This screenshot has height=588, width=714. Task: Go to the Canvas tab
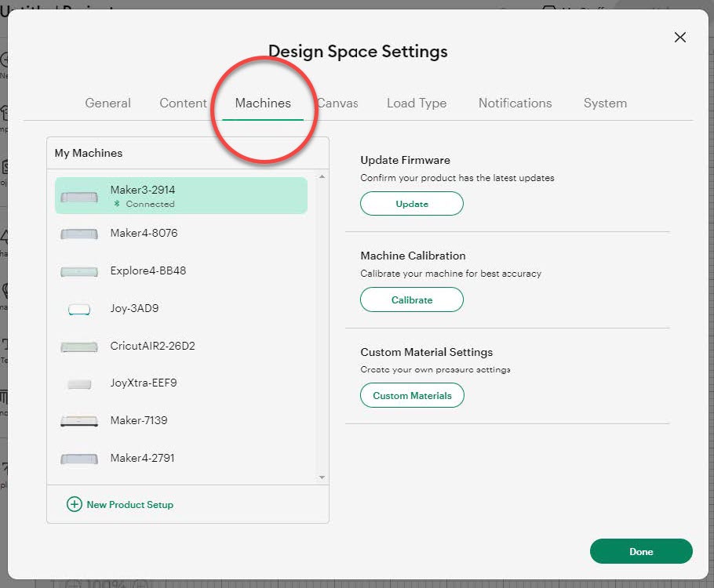(337, 103)
